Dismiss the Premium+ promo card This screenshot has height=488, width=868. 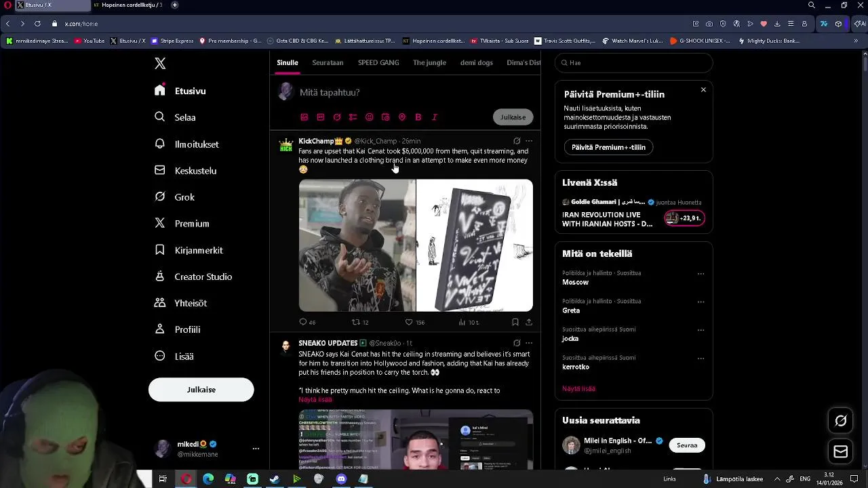[703, 89]
